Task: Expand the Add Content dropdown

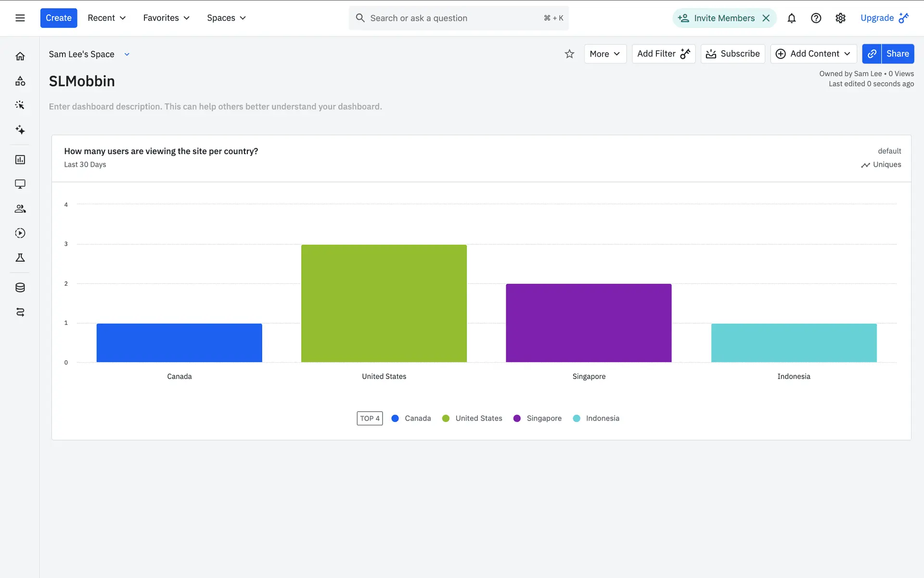Action: [813, 54]
